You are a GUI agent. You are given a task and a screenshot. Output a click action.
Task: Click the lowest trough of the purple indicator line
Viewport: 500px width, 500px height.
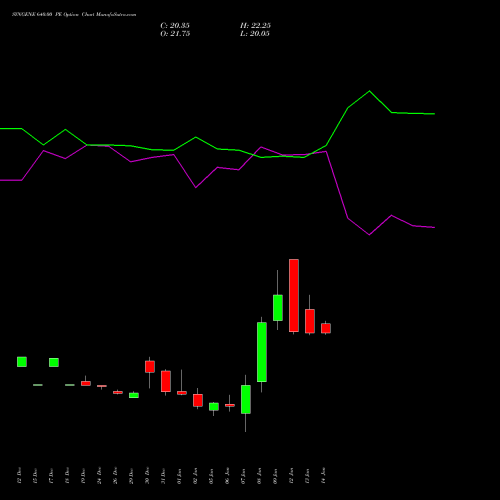[x=369, y=235]
